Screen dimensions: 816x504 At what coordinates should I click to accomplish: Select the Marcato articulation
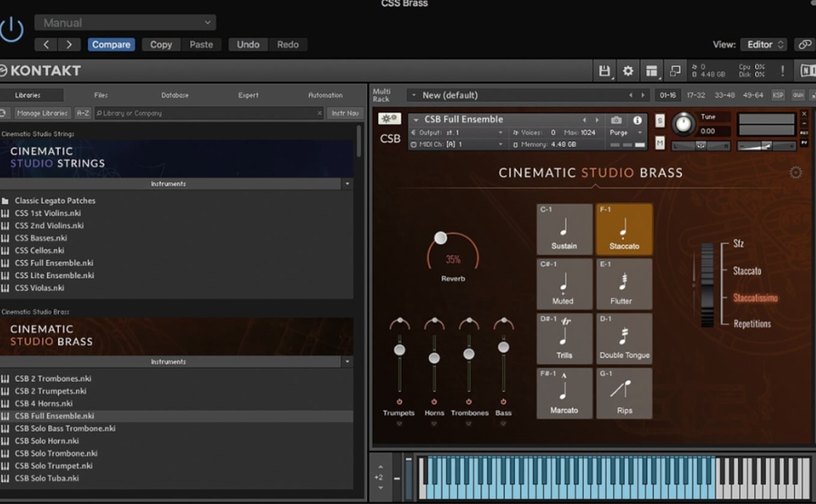(x=564, y=393)
